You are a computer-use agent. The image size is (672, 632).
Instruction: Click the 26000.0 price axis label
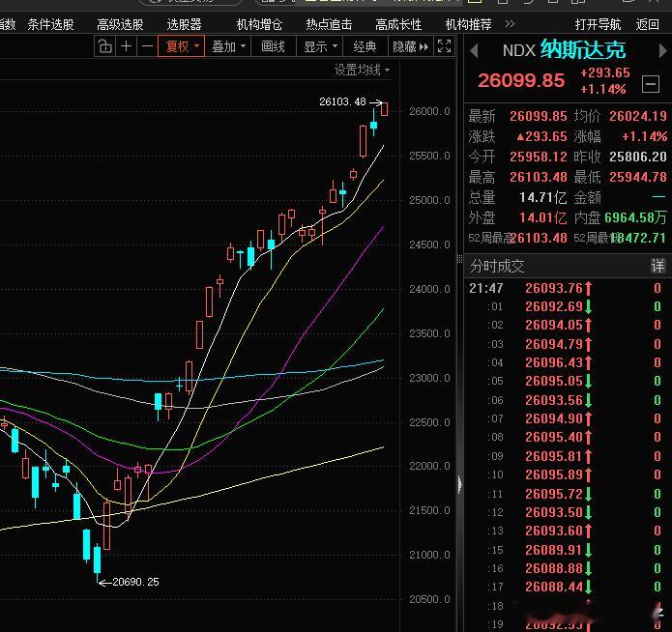click(429, 111)
